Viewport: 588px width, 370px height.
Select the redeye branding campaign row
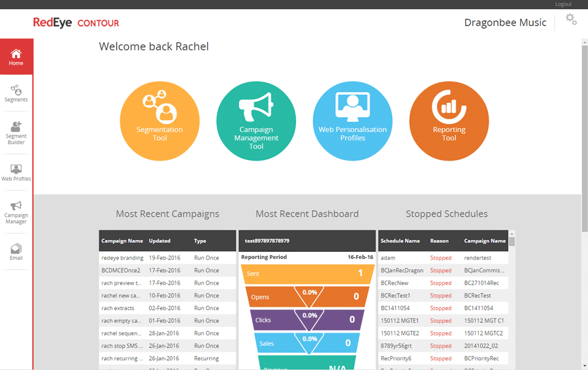coord(122,258)
